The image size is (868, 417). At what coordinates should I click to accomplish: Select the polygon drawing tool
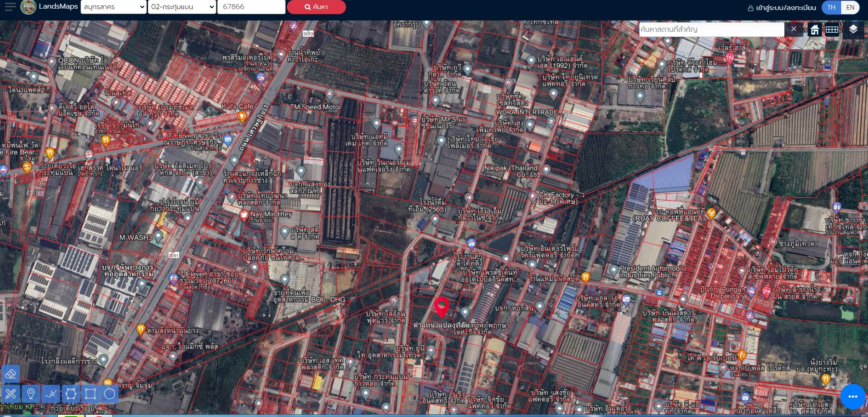(70, 393)
